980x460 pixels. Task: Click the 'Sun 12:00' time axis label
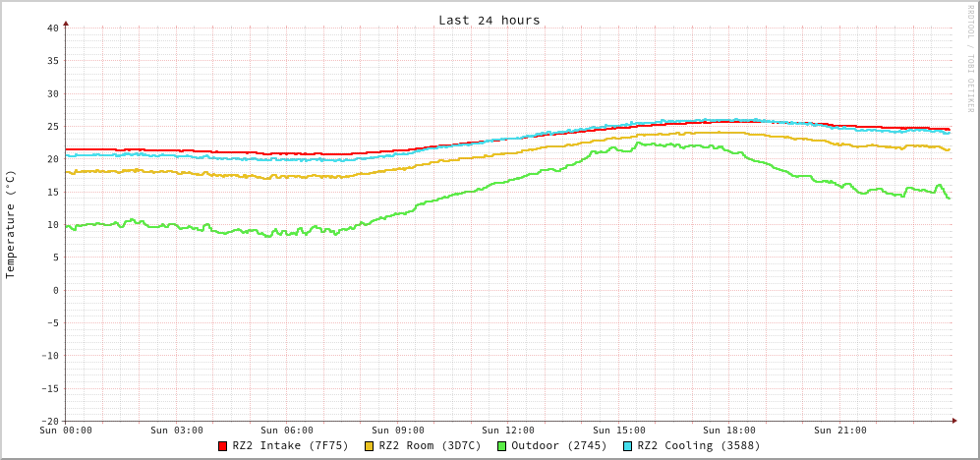coord(508,431)
